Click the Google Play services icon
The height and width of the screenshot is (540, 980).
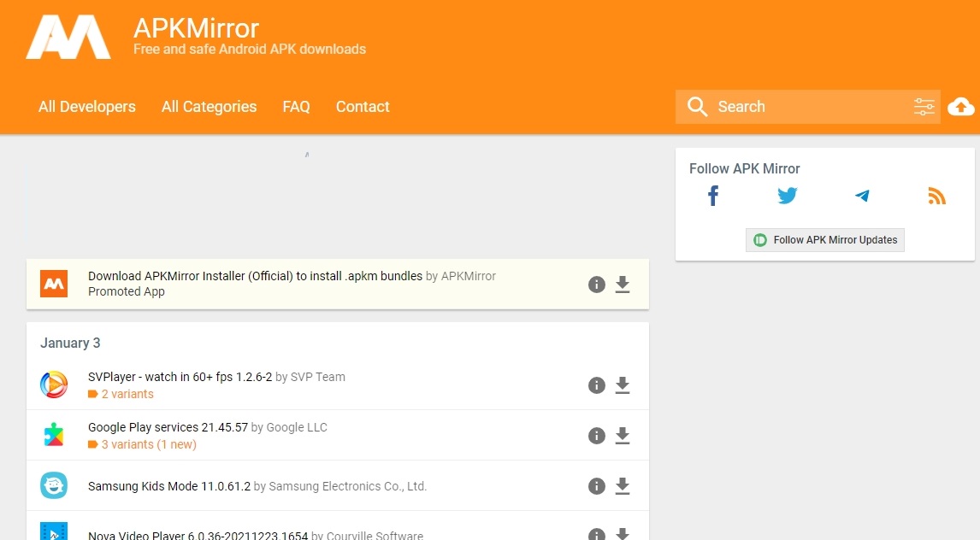point(54,435)
